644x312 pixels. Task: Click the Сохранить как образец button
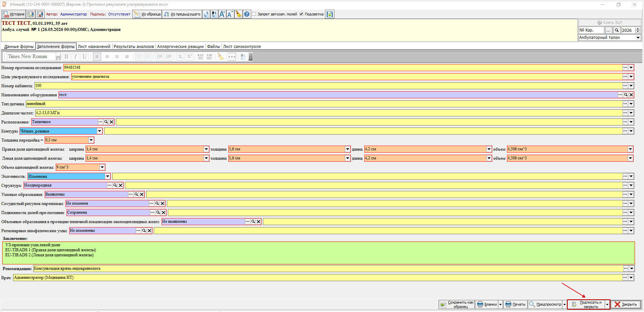pos(457,305)
